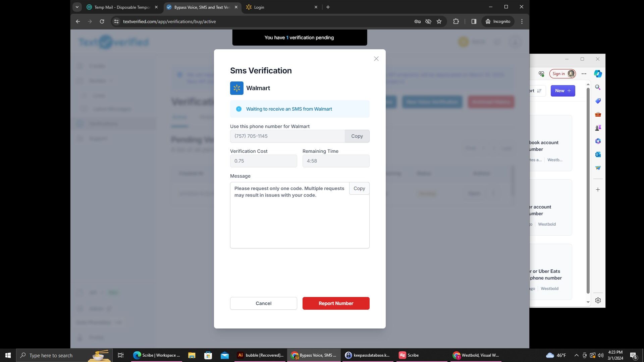Click the info icon in waiting notice
The height and width of the screenshot is (362, 644).
click(238, 109)
